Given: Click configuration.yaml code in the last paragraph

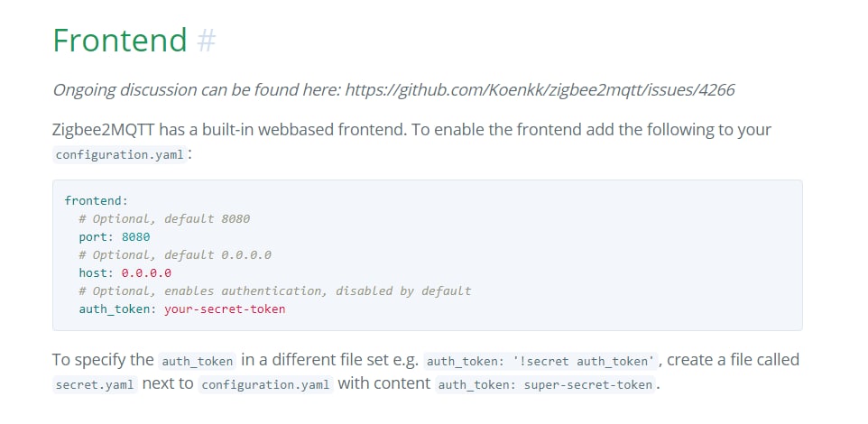Looking at the screenshot, I should pyautogui.click(x=265, y=384).
